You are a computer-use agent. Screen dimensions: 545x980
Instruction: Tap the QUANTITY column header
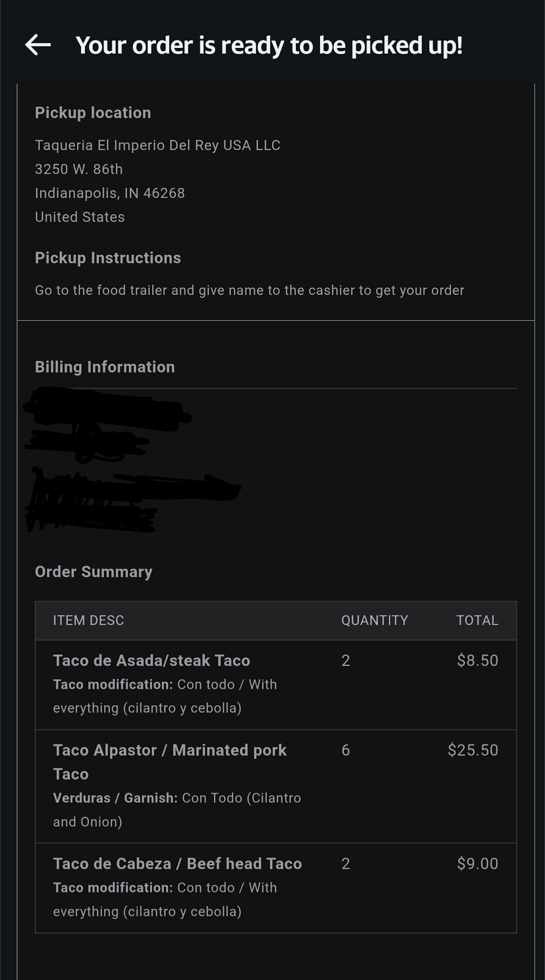pos(375,621)
